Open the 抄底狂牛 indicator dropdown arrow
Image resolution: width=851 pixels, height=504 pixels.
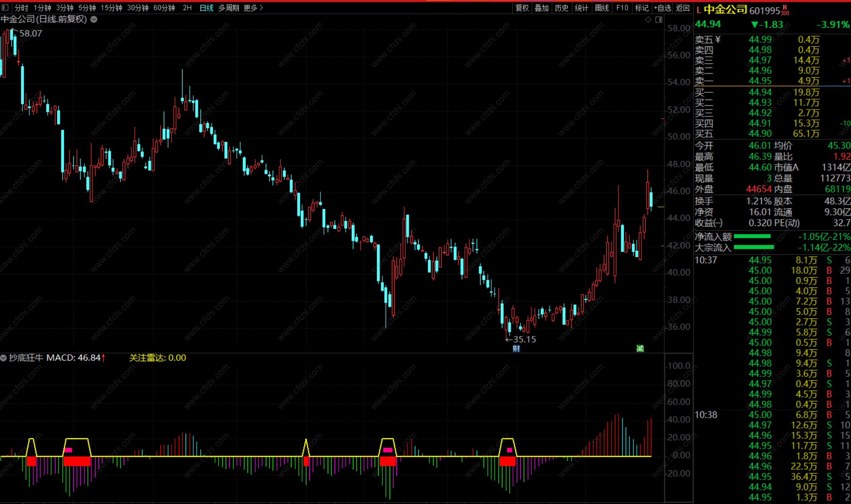(x=3, y=358)
